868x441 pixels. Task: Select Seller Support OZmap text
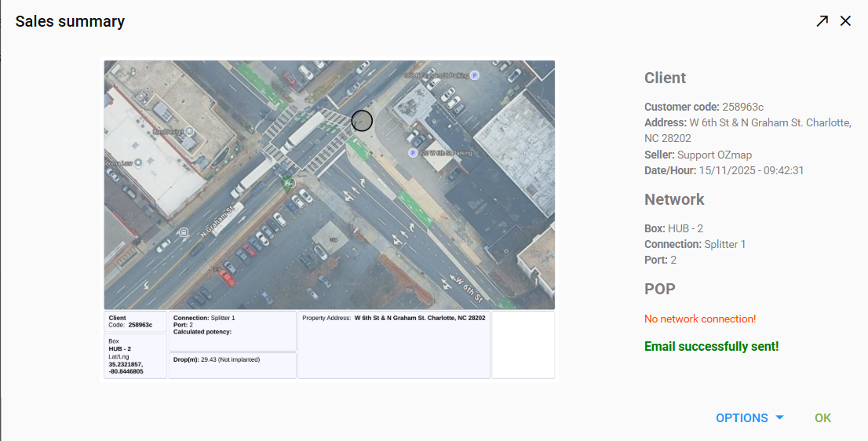point(698,155)
